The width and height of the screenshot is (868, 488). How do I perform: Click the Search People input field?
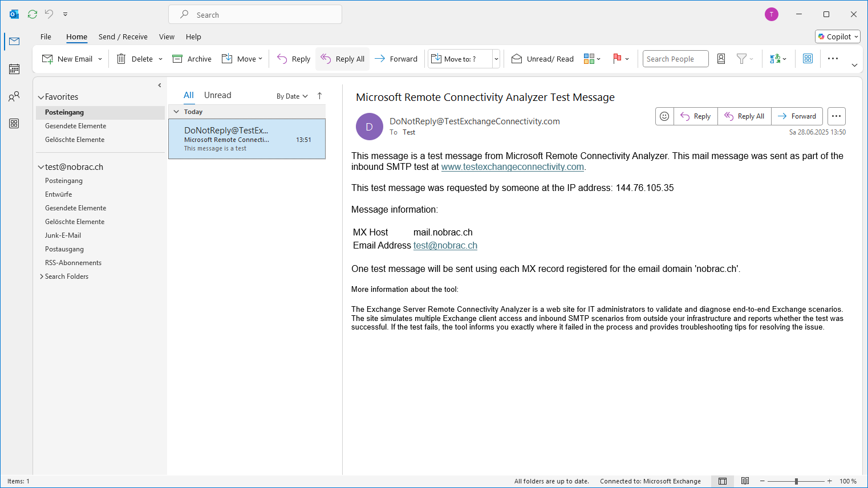675,59
